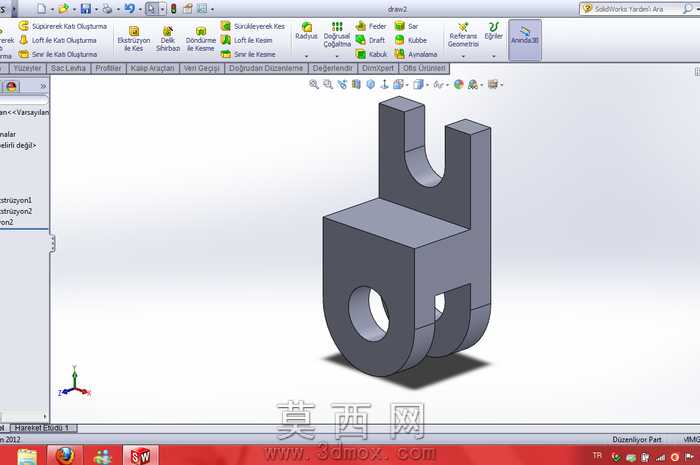Image resolution: width=700 pixels, height=465 pixels.
Task: Open the Eğriler curves tool
Action: tap(493, 31)
